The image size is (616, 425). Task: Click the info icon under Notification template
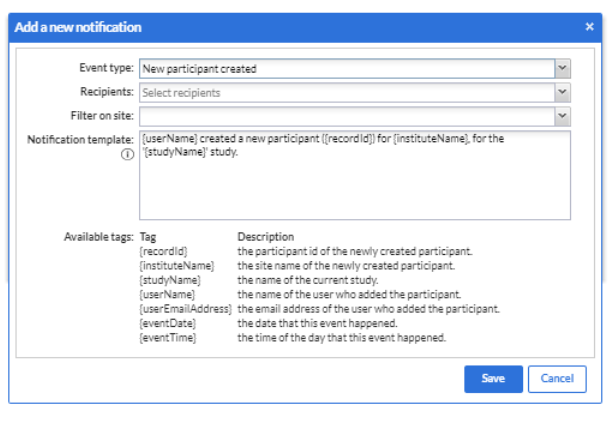[x=127, y=154]
